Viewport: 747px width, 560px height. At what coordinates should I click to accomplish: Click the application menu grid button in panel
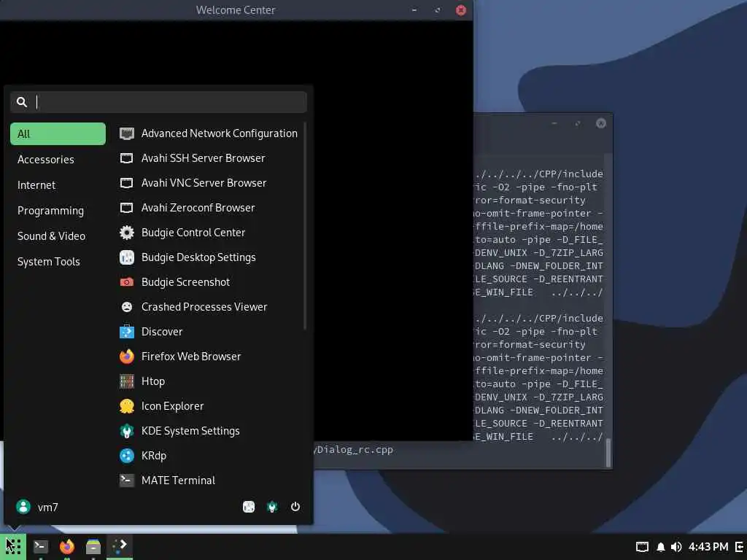13,546
